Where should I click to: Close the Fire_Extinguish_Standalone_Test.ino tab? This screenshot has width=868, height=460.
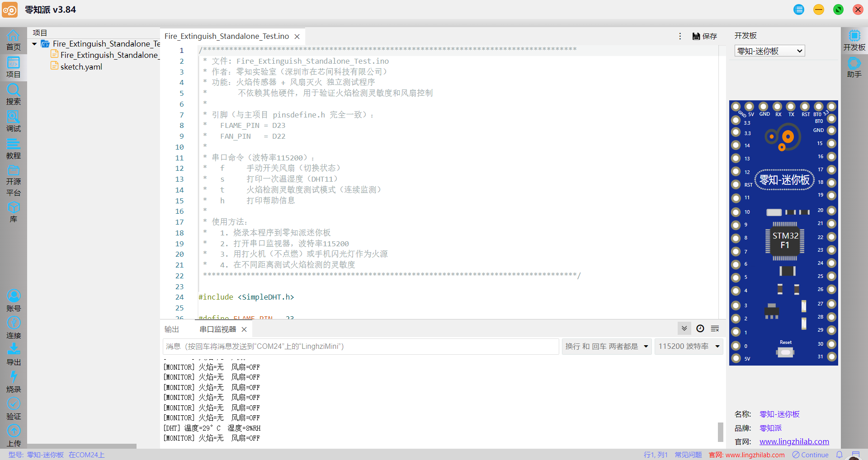pyautogui.click(x=297, y=37)
